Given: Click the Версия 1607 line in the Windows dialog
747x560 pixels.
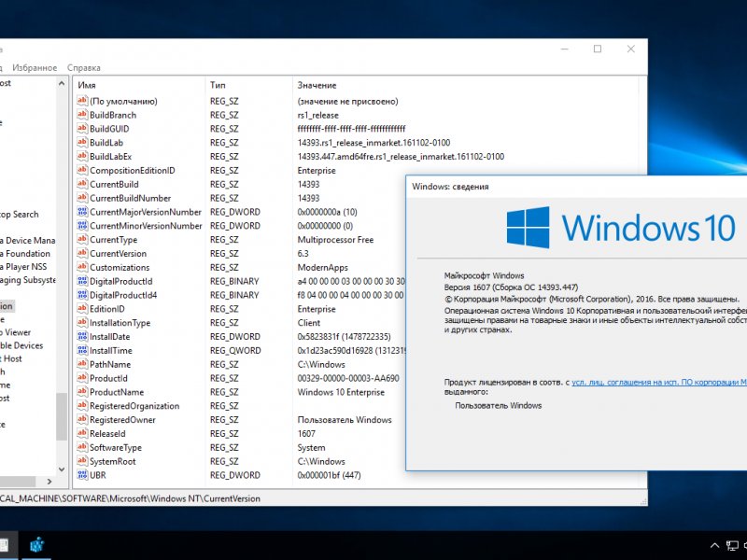Looking at the screenshot, I should tap(511, 287).
